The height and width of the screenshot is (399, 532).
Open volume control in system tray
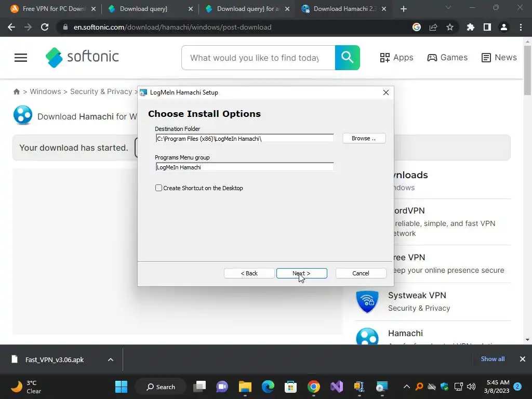point(471,387)
